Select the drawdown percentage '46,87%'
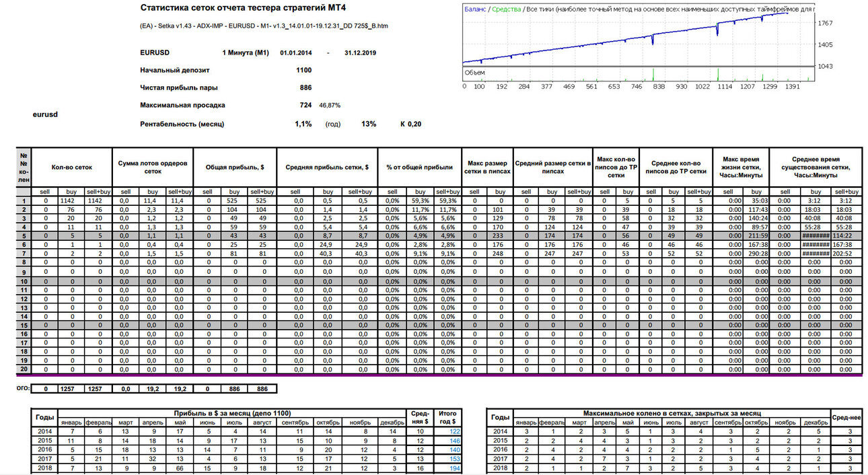The width and height of the screenshot is (868, 475). [x=330, y=106]
